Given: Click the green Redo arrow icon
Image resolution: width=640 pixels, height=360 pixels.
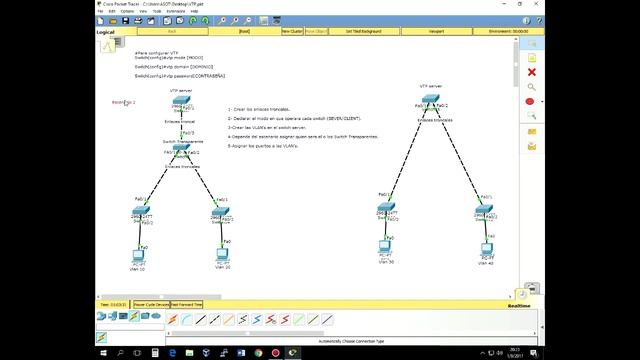Looking at the screenshot, I should [205, 20].
